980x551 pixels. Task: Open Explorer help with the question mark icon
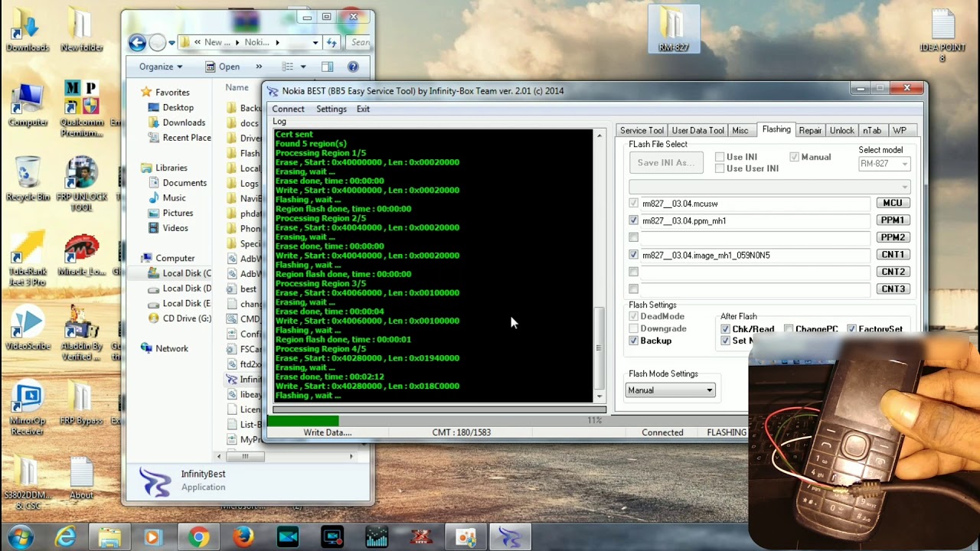point(353,67)
